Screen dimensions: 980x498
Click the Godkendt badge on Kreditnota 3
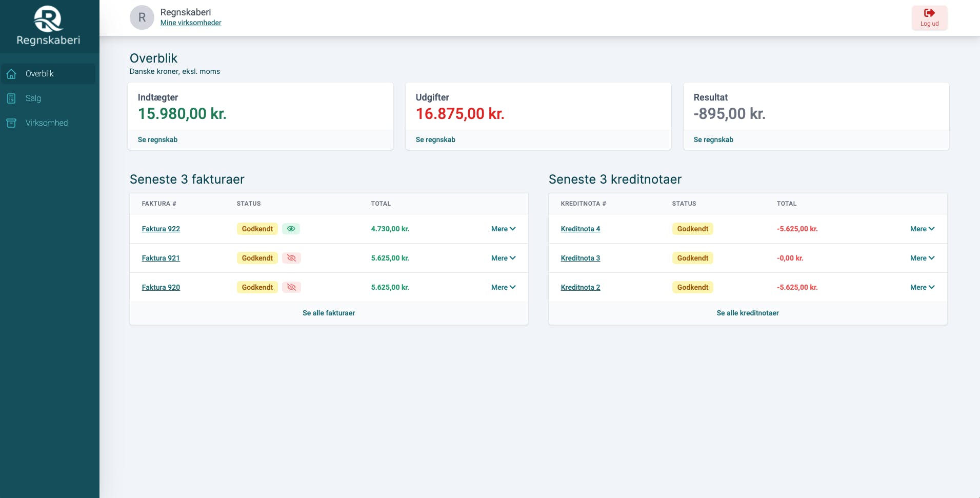tap(692, 258)
